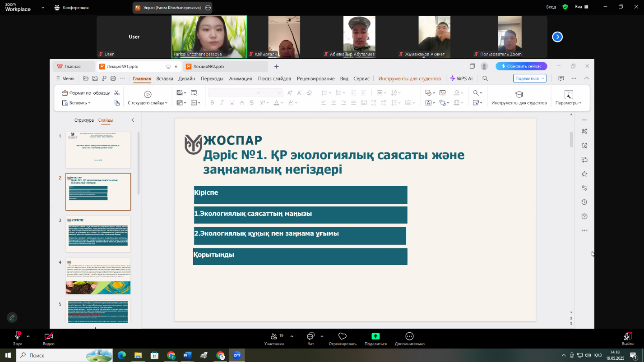Select slide 3 thumbnail КІРІСПЕ
The width and height of the screenshot is (644, 362).
(x=98, y=234)
